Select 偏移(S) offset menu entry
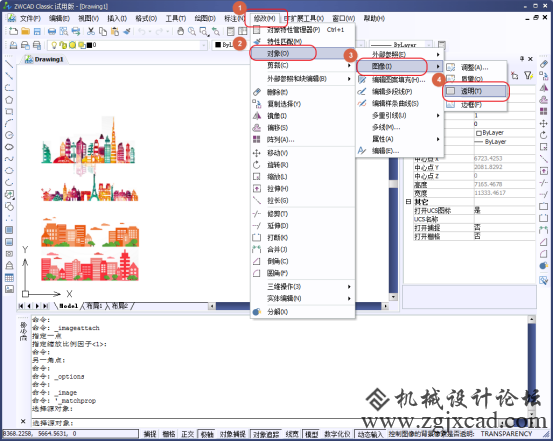554x442 pixels. tap(301, 128)
